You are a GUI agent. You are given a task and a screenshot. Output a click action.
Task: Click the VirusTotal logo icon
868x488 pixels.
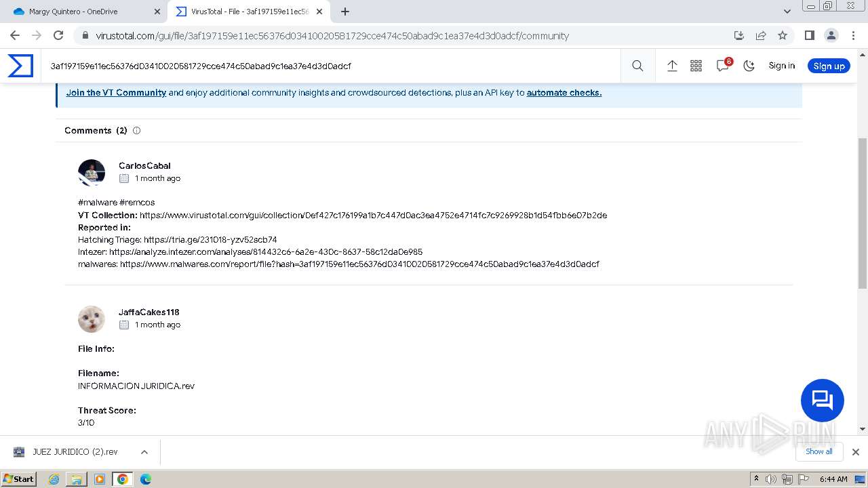20,66
